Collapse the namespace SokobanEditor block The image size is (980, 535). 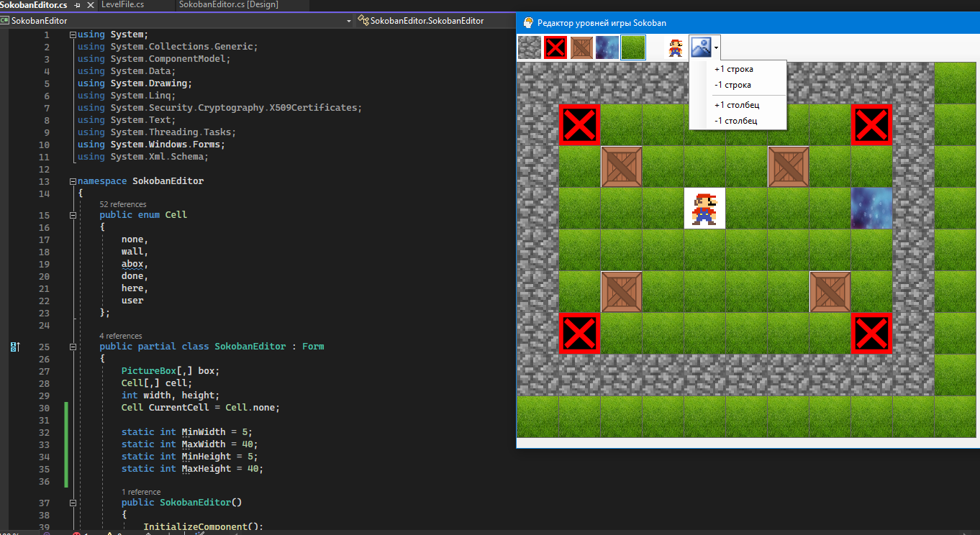tap(73, 181)
